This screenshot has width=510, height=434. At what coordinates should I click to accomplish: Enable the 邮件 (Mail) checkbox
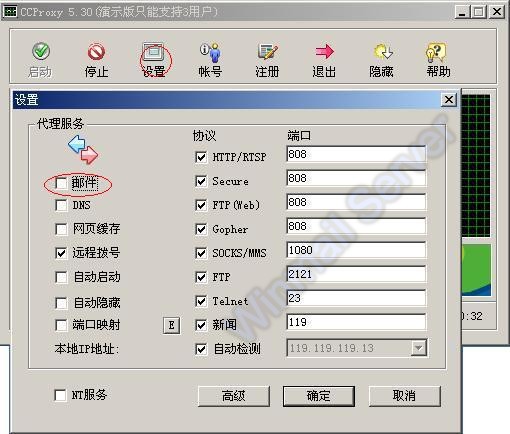[x=61, y=183]
